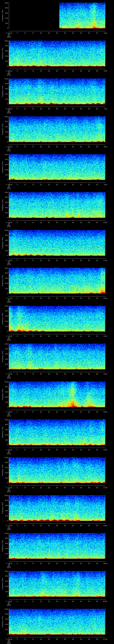Click the 11:08:00 time axis label
The image size is (114, 644).
(9, 184)
